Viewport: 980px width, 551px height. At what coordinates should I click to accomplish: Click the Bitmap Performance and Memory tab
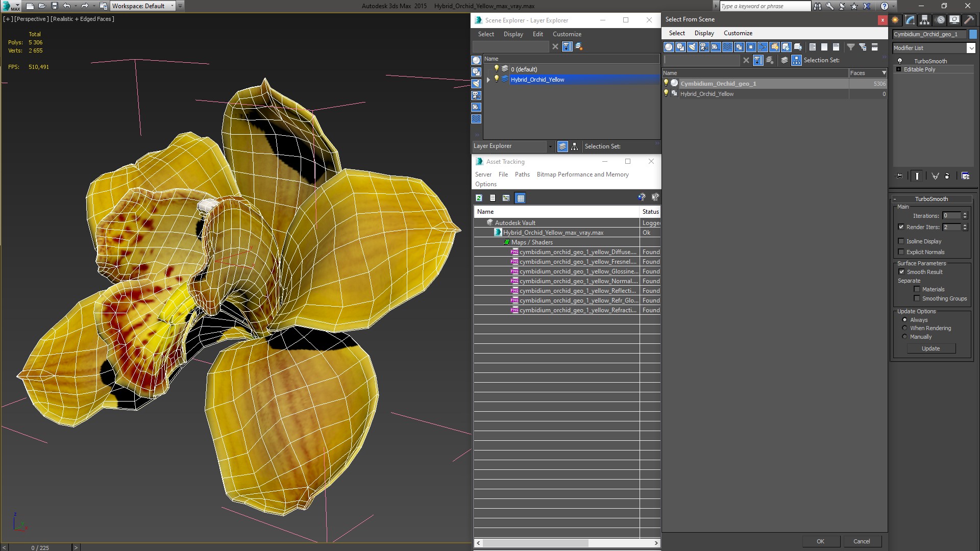coord(582,174)
